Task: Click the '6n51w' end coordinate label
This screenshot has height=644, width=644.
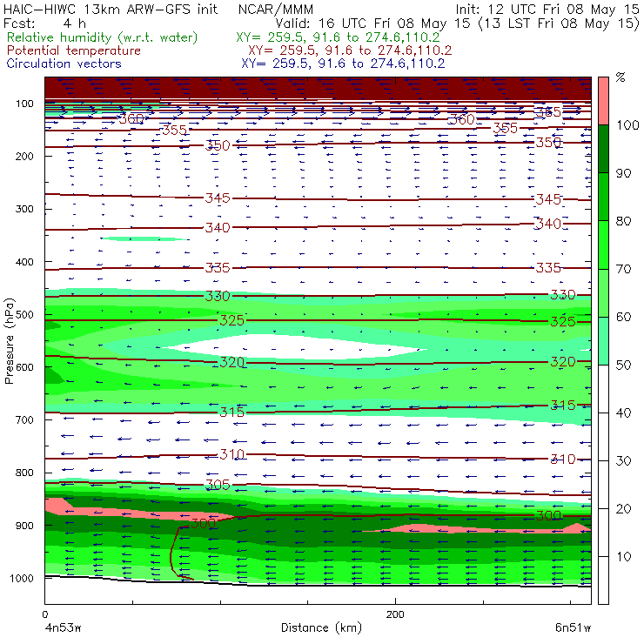Action: (573, 628)
